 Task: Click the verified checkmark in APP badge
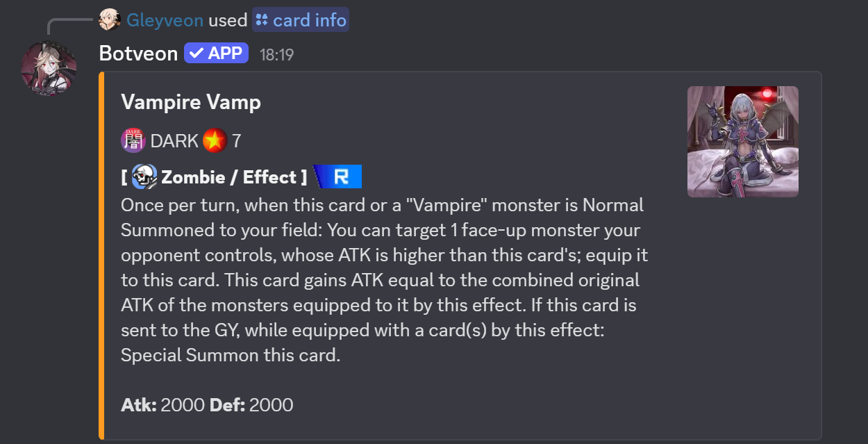(x=196, y=54)
